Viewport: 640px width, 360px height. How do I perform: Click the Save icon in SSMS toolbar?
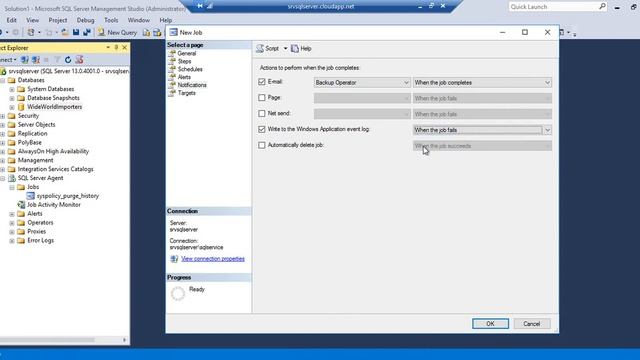[76, 32]
